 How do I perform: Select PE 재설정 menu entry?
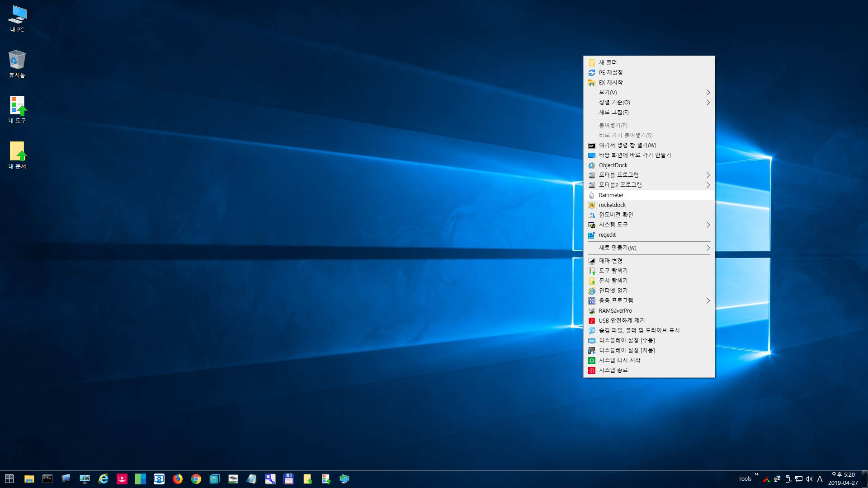coord(649,72)
